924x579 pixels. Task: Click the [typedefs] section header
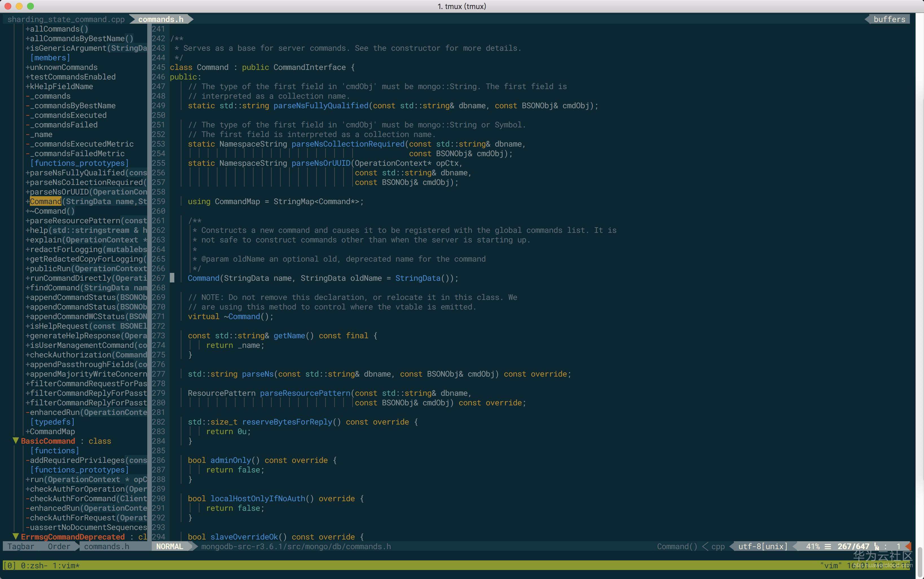(x=52, y=422)
